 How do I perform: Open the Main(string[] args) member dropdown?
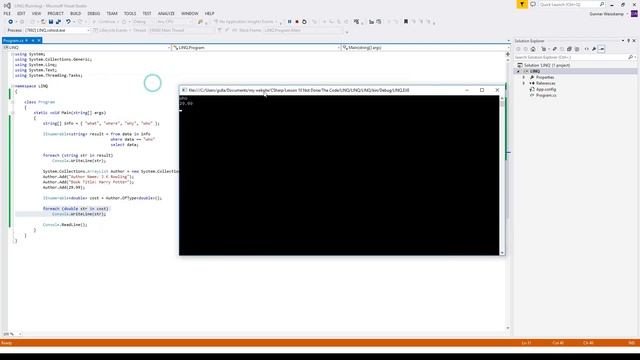(x=424, y=48)
